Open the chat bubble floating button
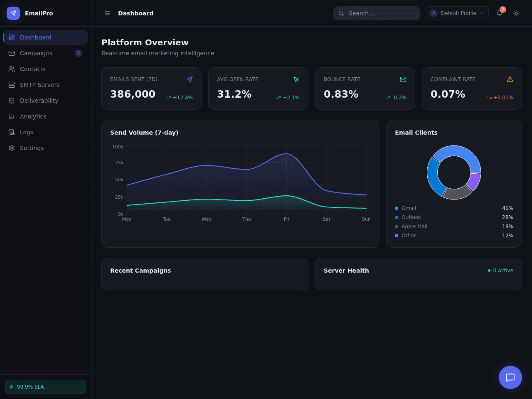Screen dimensions: 532x399 pyautogui.click(x=510, y=377)
